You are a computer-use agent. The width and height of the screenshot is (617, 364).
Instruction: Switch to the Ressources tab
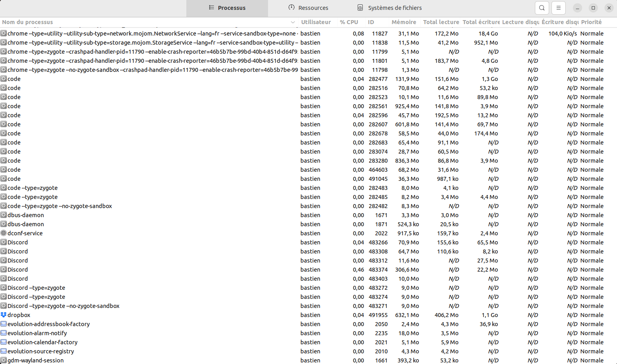coord(308,8)
